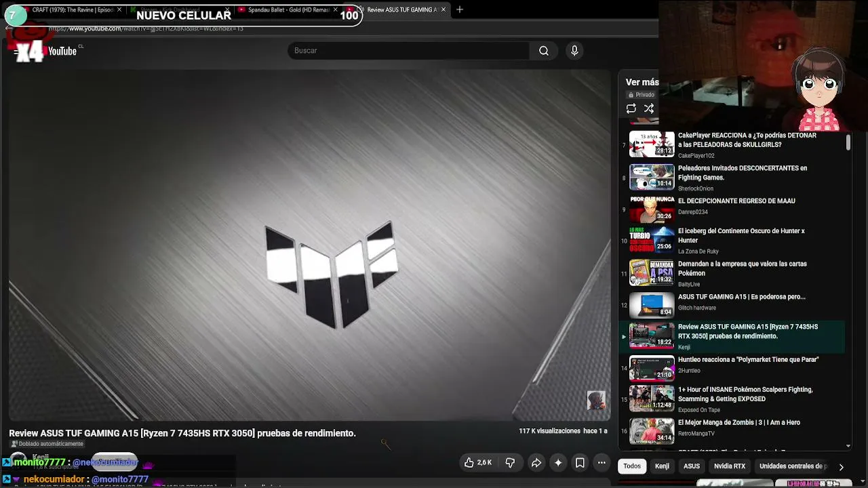Dislike the video with thumbs-down button
Viewport: 868px width, 488px height.
tap(510, 463)
